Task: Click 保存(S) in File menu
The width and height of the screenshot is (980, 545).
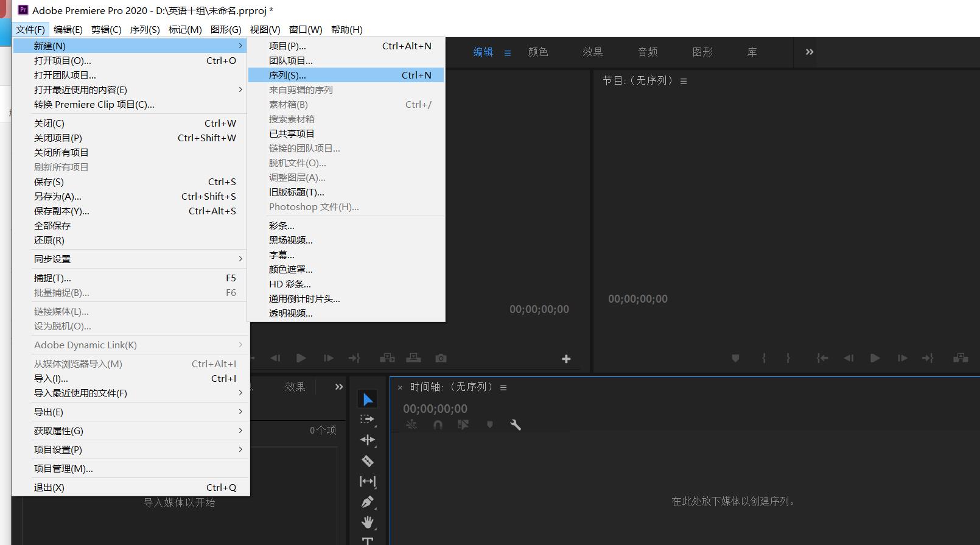Action: pyautogui.click(x=130, y=181)
